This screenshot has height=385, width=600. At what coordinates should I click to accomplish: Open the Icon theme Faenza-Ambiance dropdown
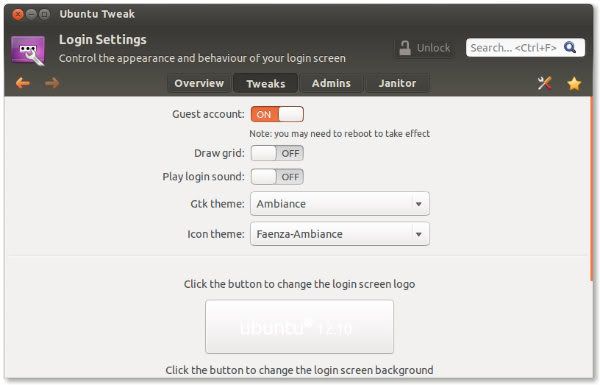[x=340, y=234]
